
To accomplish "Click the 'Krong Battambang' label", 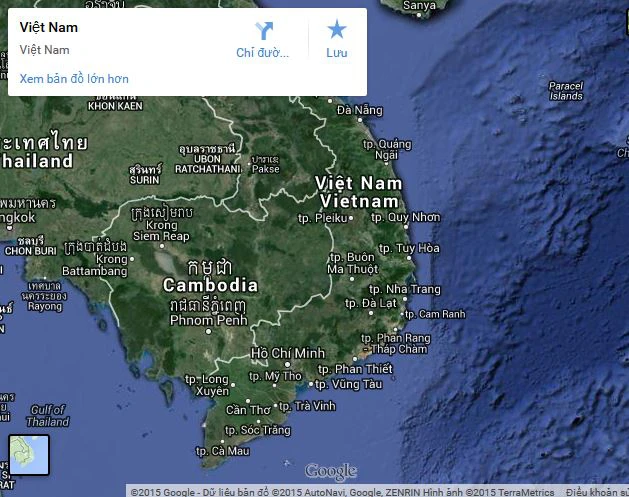I will (95, 265).
